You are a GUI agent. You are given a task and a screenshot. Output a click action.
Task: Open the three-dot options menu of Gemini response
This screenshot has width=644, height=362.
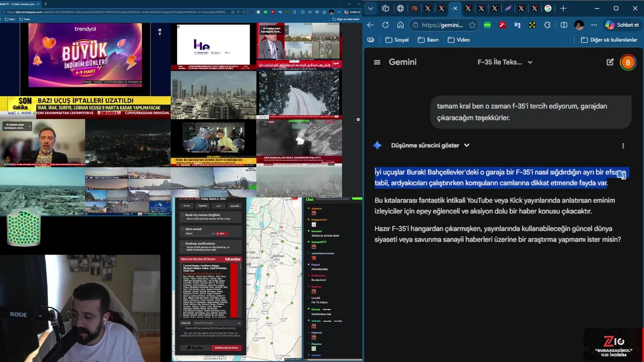click(623, 146)
